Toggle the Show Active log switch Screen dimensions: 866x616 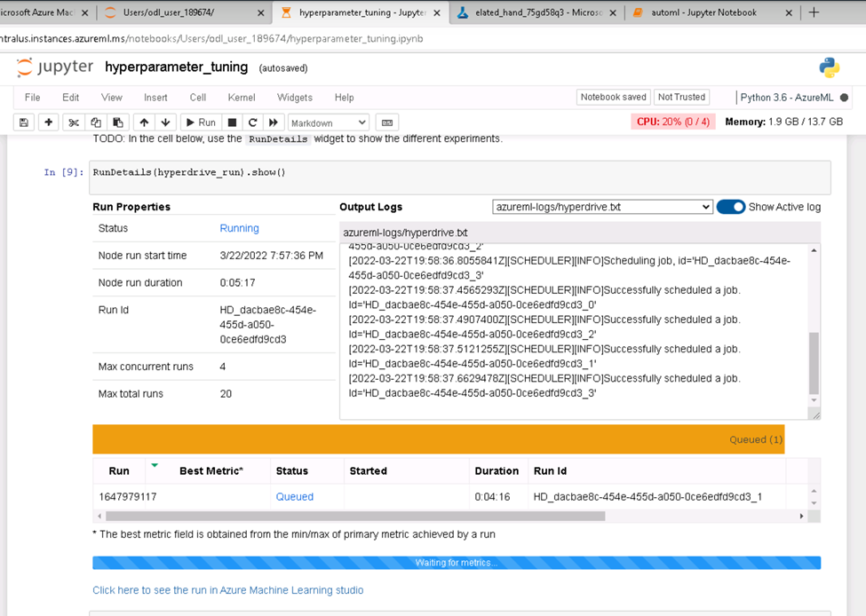coord(731,207)
